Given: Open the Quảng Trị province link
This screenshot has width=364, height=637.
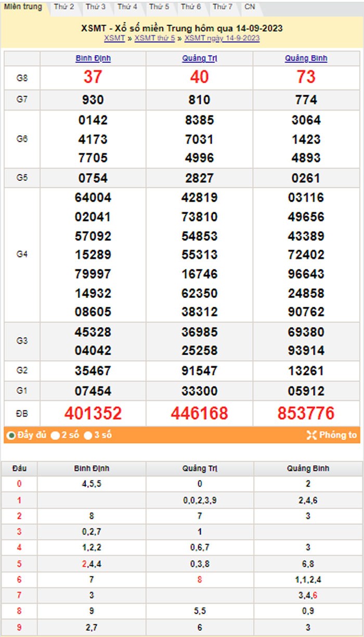Looking at the screenshot, I should pyautogui.click(x=200, y=59).
